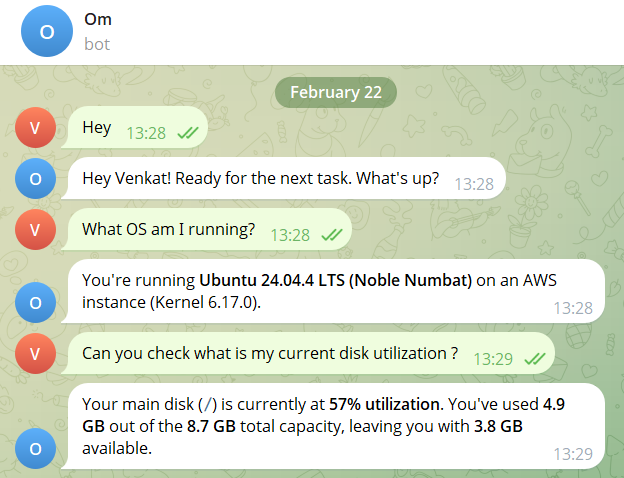Click V avatar next to "What OS am I running?"

(36, 230)
